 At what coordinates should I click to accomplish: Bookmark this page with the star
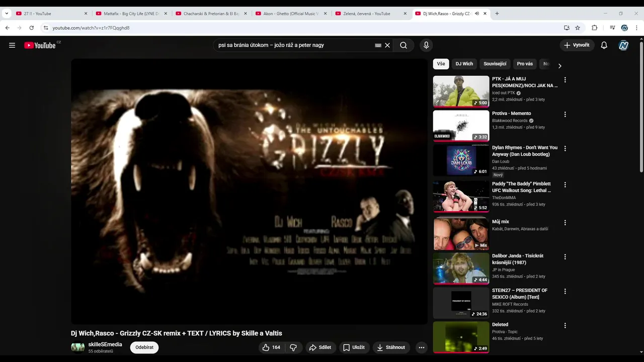pyautogui.click(x=578, y=28)
